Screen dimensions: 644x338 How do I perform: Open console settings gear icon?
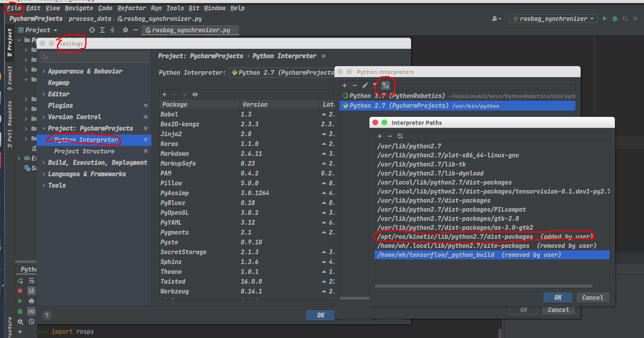(20, 321)
